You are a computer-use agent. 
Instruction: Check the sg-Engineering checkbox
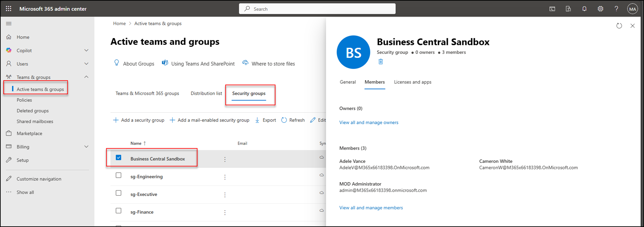click(118, 175)
